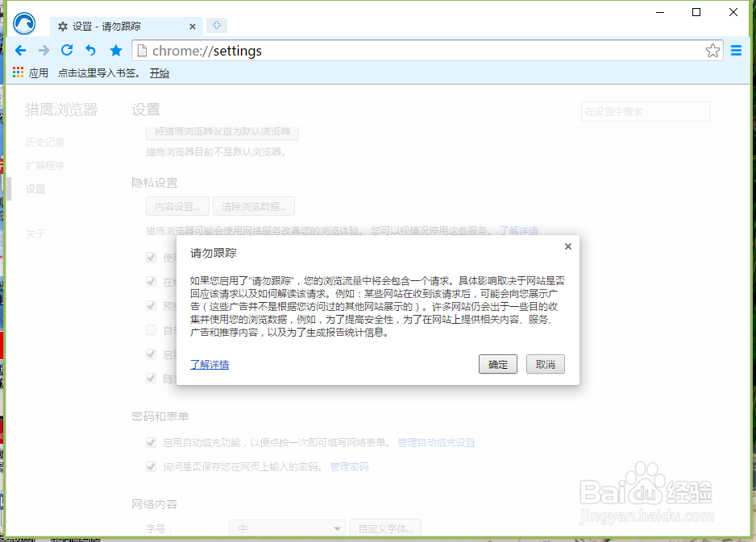Image resolution: width=756 pixels, height=542 pixels.
Task: Click the browser eagle logo icon
Action: (24, 23)
